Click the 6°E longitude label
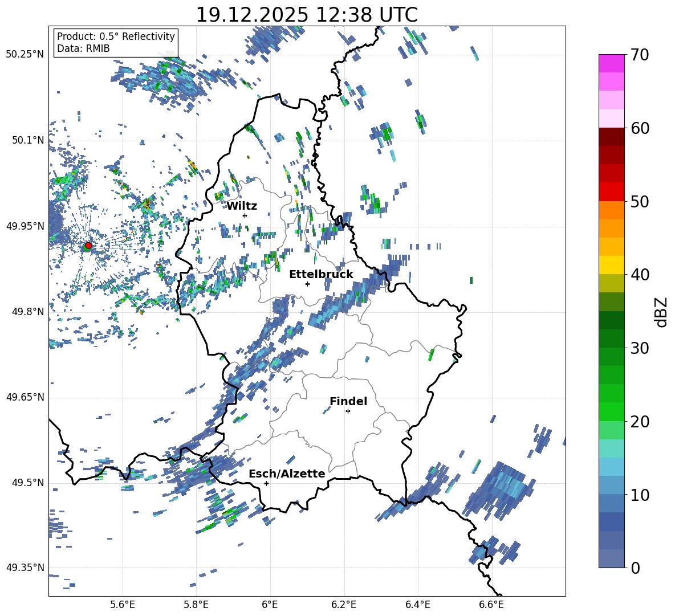 pos(270,605)
